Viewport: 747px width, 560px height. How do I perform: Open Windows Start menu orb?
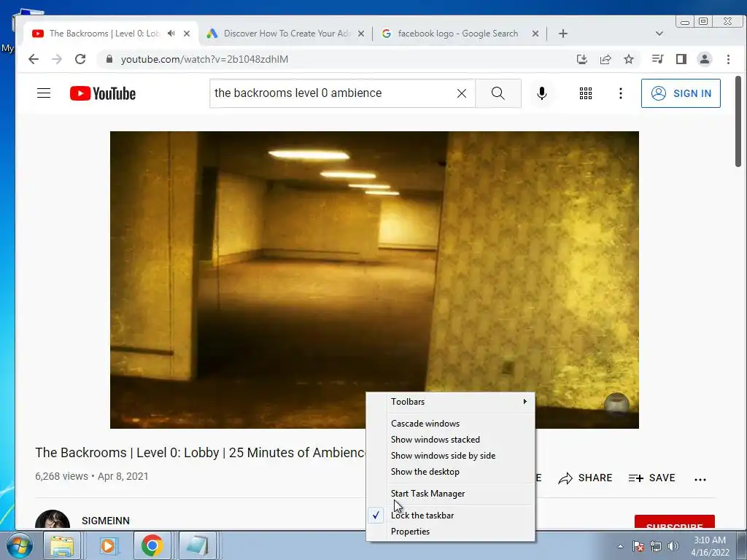[x=19, y=545]
